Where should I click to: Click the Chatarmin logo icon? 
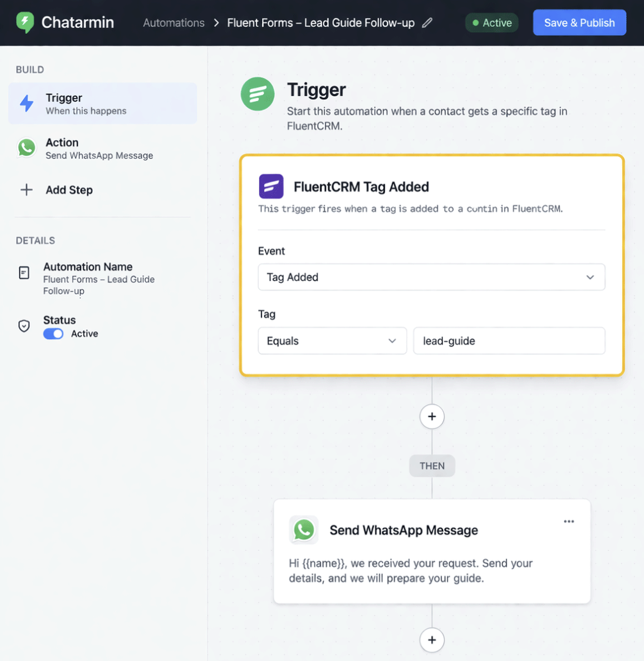(25, 22)
